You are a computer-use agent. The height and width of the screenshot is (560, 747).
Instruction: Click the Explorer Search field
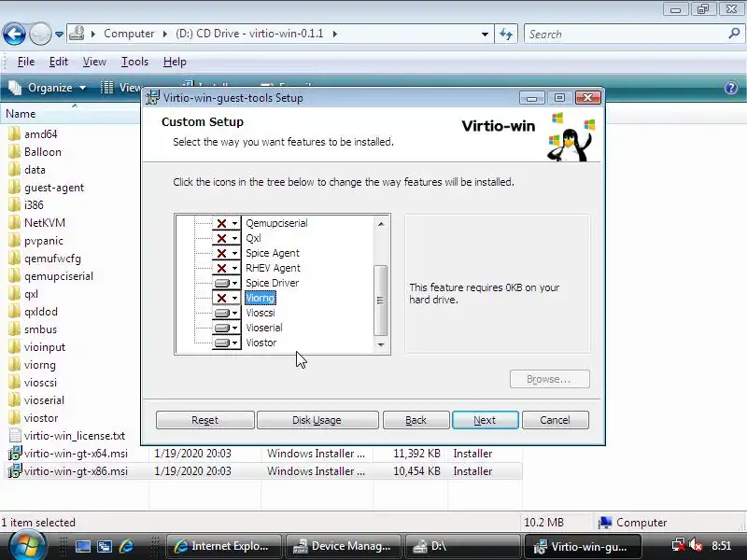click(627, 35)
